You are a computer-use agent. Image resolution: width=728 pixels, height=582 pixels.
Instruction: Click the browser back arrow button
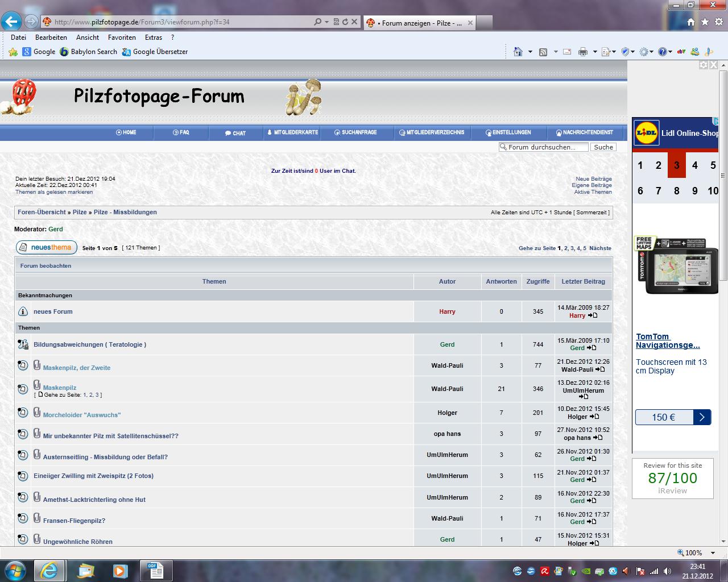pyautogui.click(x=11, y=22)
